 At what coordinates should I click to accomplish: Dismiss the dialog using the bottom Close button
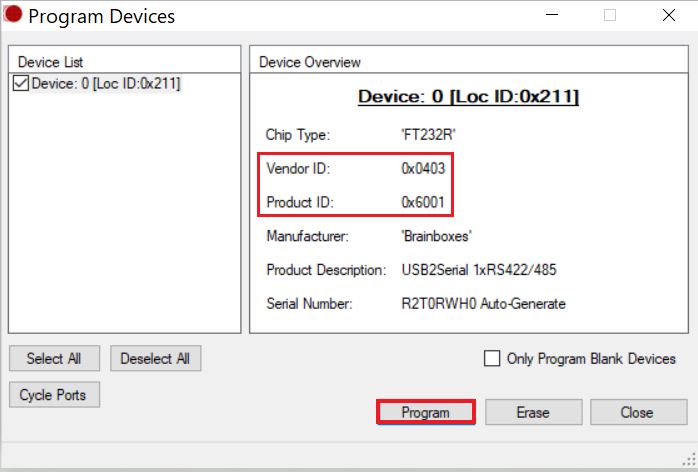coord(636,412)
